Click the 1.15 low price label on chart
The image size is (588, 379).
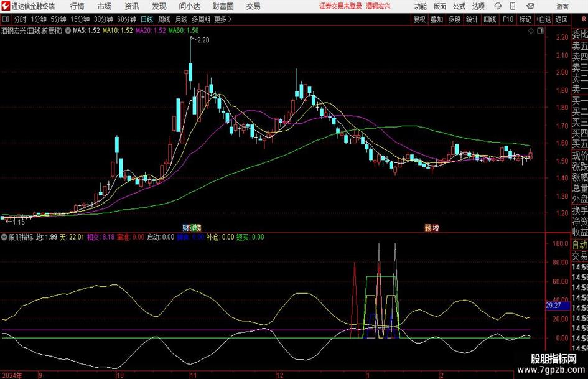tap(19, 222)
